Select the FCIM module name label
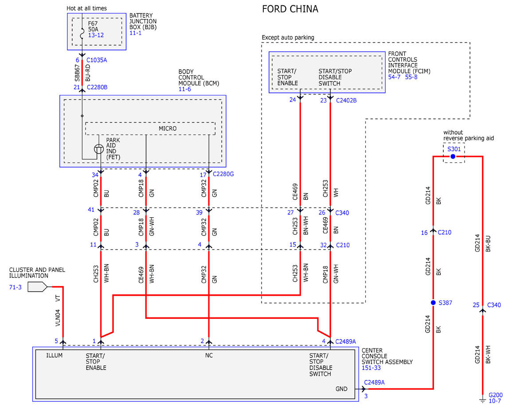 409,62
